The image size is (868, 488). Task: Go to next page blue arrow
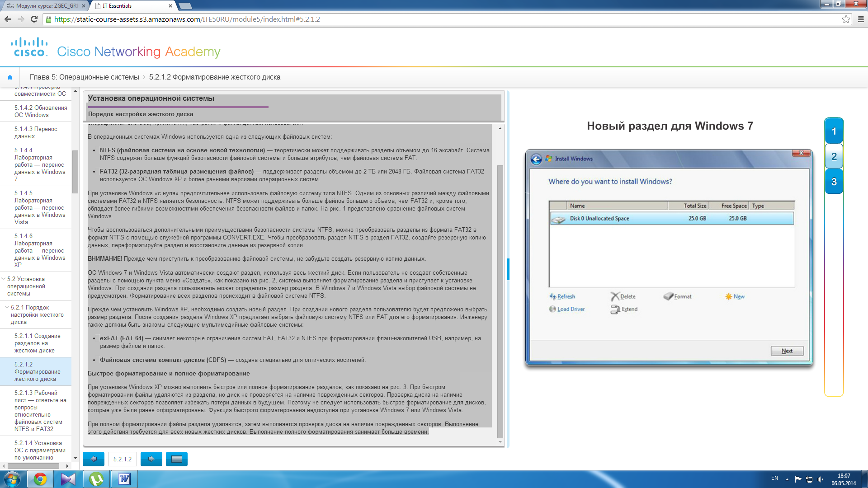pyautogui.click(x=151, y=459)
